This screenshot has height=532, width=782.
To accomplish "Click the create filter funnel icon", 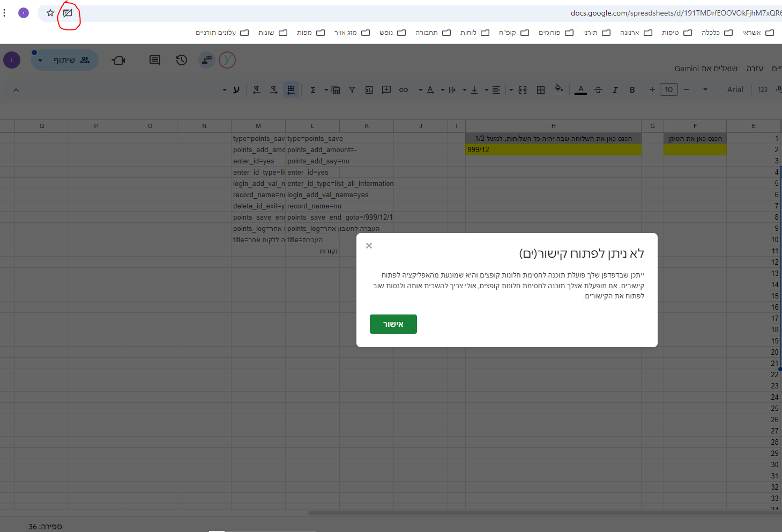I will coord(352,90).
